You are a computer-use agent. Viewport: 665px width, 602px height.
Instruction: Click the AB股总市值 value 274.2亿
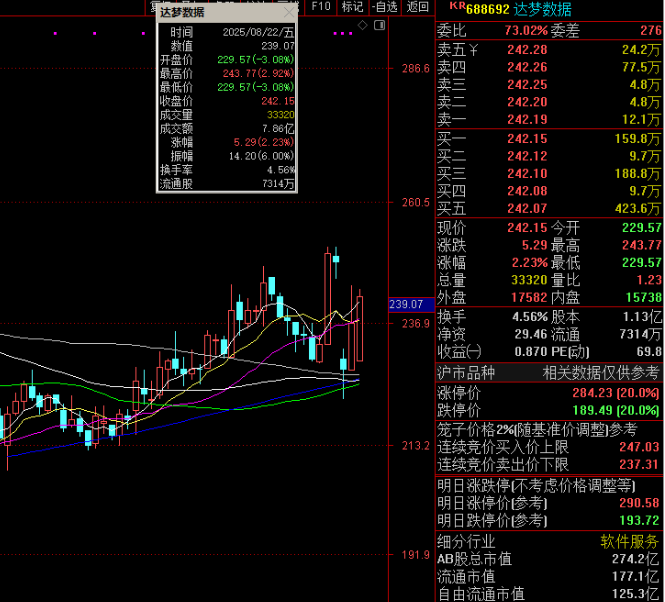(x=635, y=560)
